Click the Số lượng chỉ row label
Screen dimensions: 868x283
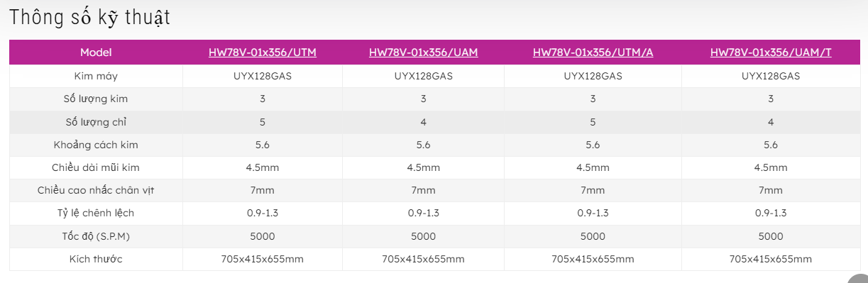pyautogui.click(x=96, y=122)
